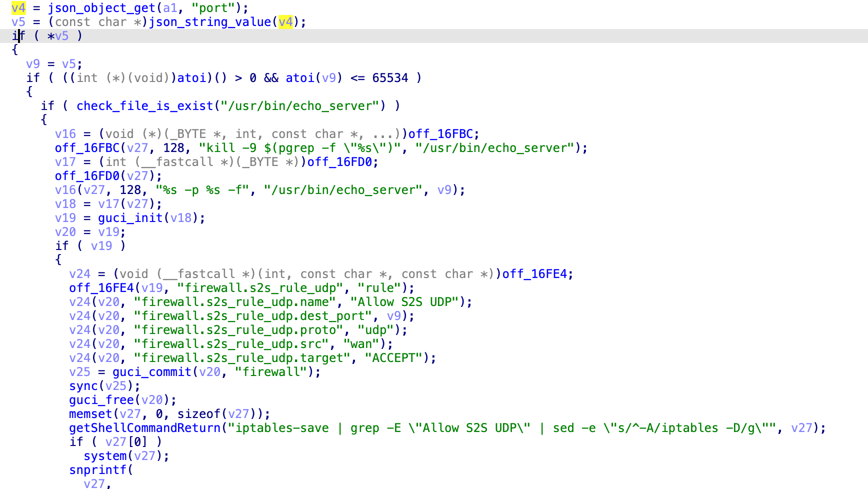This screenshot has height=489, width=868.
Task: Jump to the guci_init function
Action: point(130,218)
